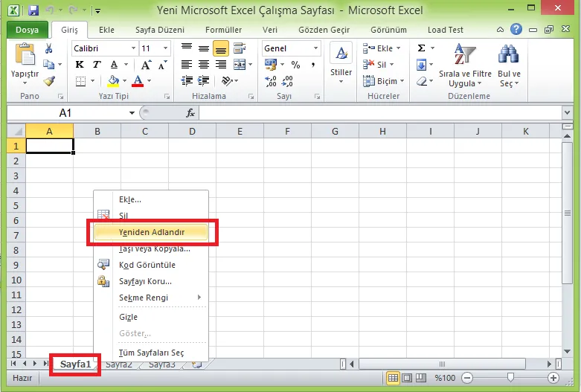Open the Genel number format dropdown
The width and height of the screenshot is (581, 392).
point(315,48)
